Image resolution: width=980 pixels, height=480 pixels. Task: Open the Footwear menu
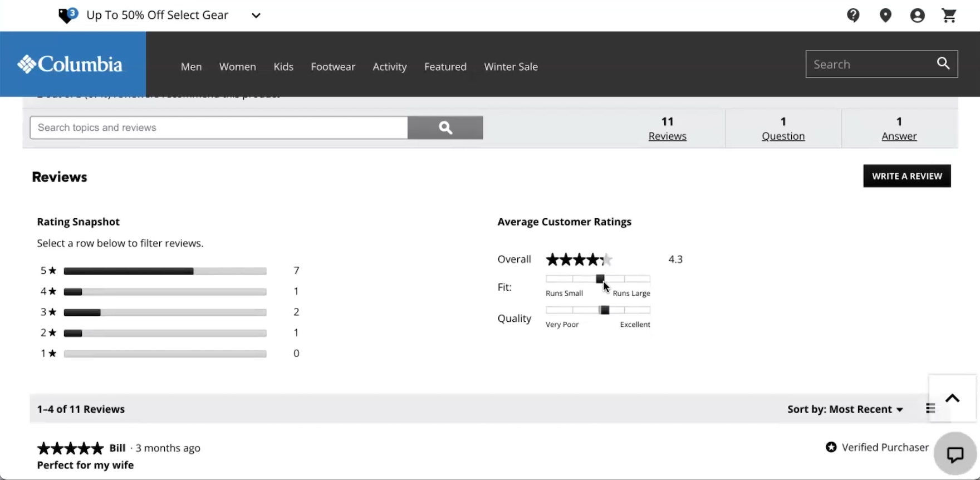[x=333, y=67]
